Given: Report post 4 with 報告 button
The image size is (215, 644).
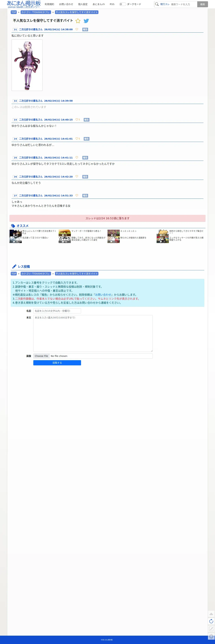Looking at the screenshot, I should (x=86, y=139).
